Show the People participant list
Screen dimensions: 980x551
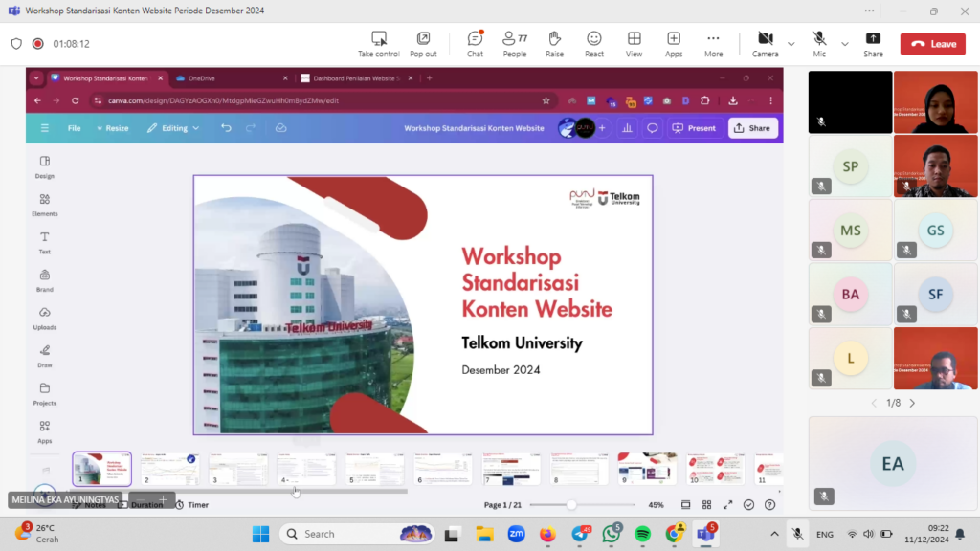(x=515, y=43)
